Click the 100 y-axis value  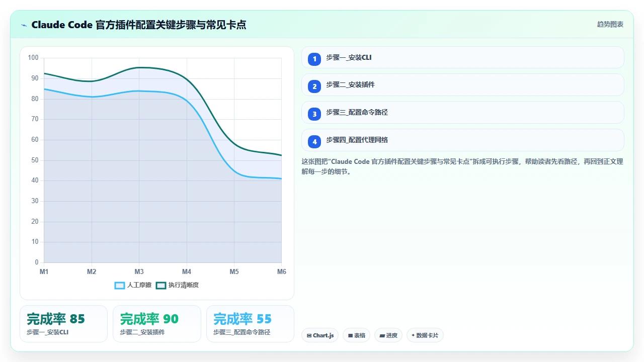tap(33, 58)
